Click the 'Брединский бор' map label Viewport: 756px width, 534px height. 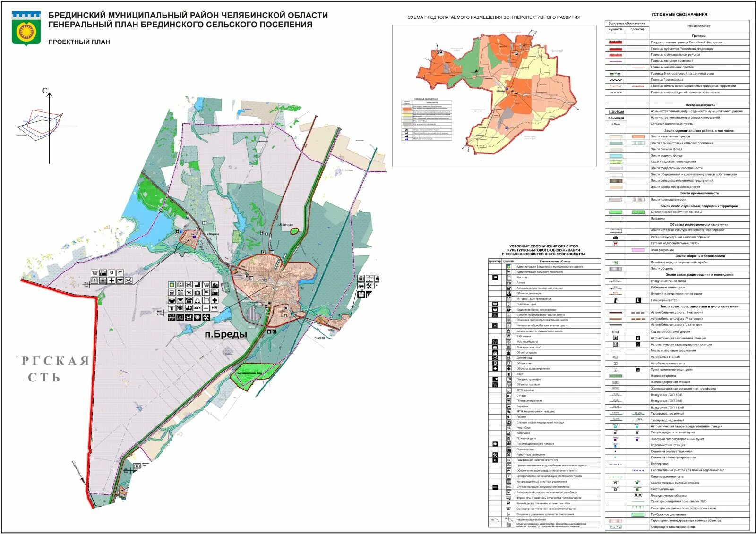(x=249, y=373)
